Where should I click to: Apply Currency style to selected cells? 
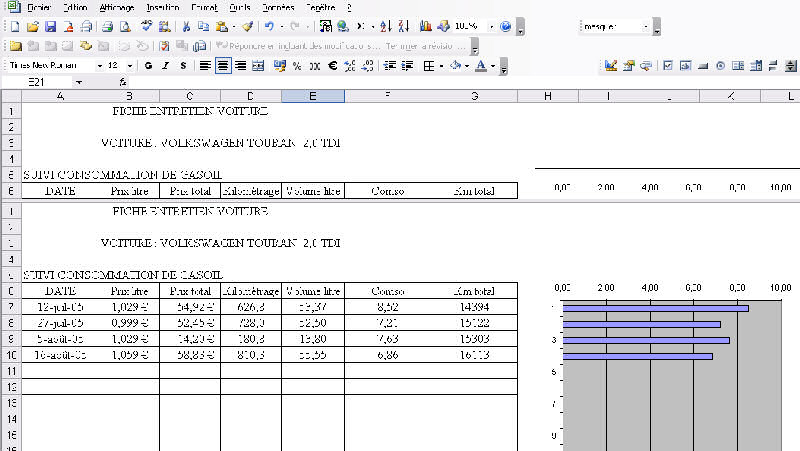tap(280, 66)
